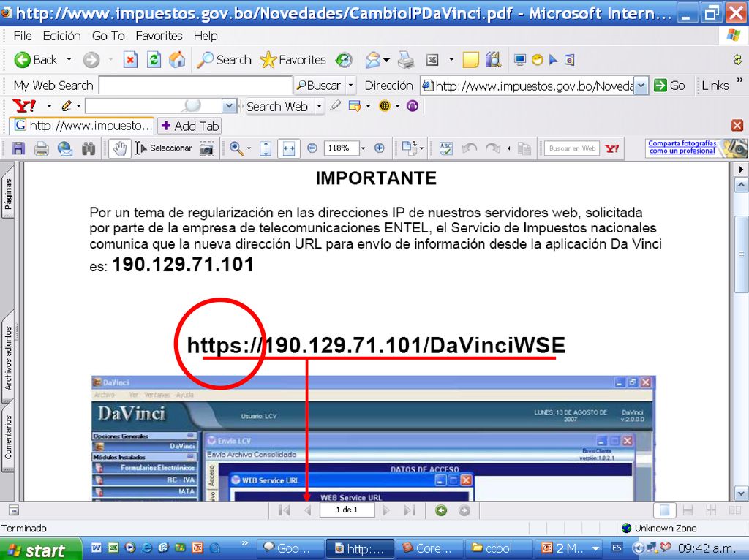This screenshot has width=749, height=560.
Task: Stop loading the page
Action: (130, 60)
